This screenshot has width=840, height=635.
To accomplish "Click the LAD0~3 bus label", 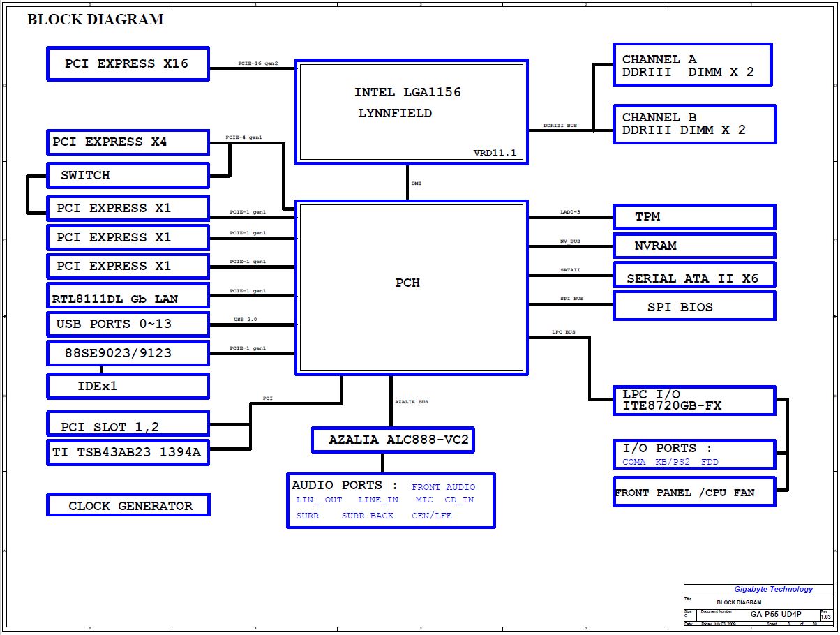I will pyautogui.click(x=570, y=211).
